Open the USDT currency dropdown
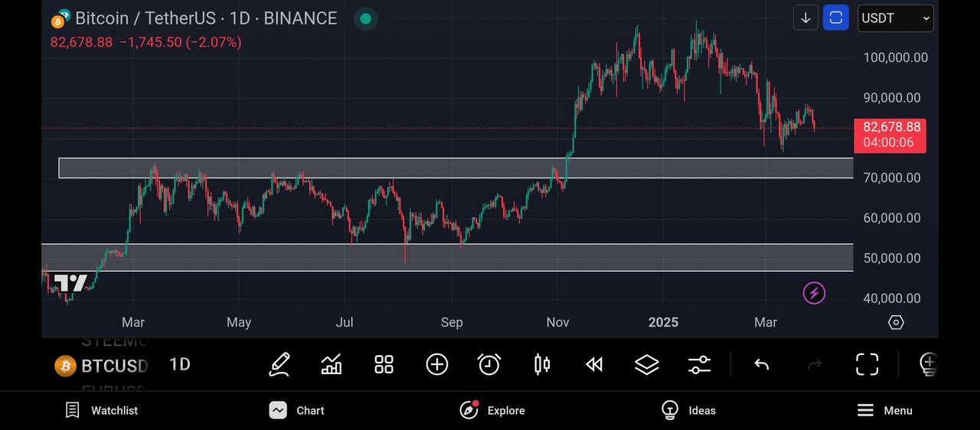The height and width of the screenshot is (430, 980). click(x=896, y=18)
